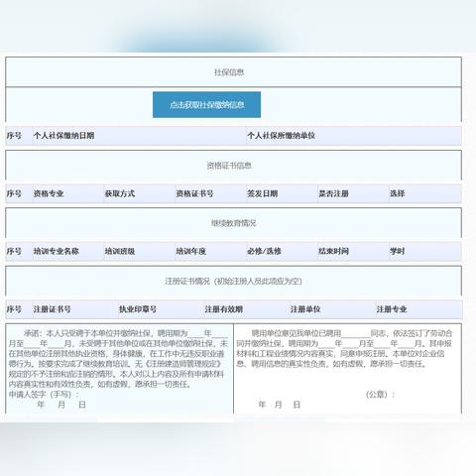Click the 选择 column header
476x476 pixels.
(397, 193)
